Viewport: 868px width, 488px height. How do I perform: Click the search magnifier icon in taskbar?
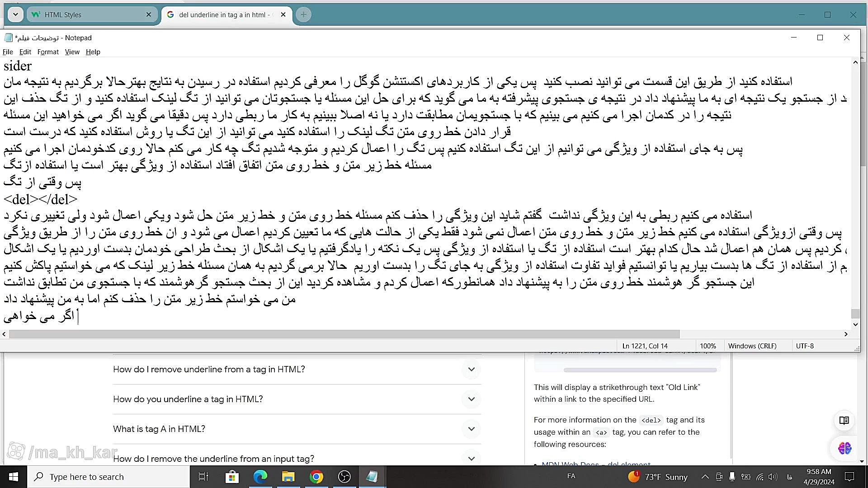39,477
